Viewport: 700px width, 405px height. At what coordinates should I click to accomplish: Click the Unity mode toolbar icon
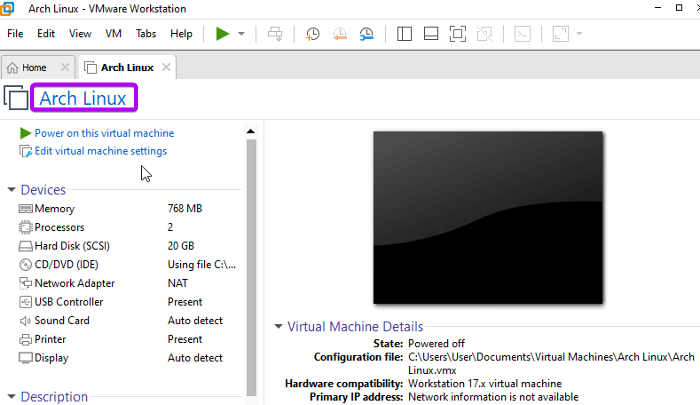point(484,33)
